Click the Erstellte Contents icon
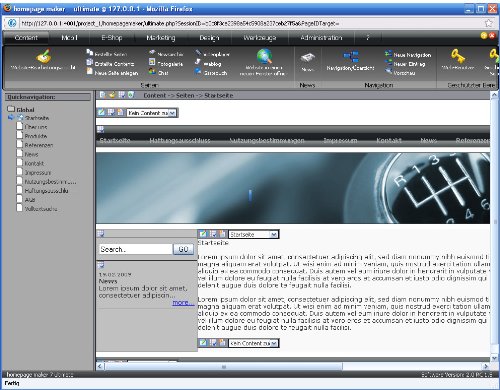This screenshot has height=390, width=500. click(x=89, y=62)
